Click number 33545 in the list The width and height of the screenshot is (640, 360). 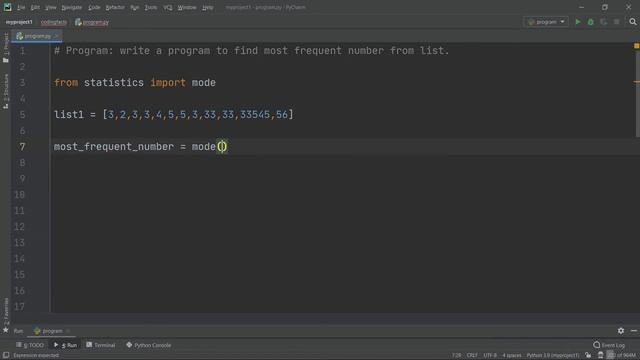255,115
